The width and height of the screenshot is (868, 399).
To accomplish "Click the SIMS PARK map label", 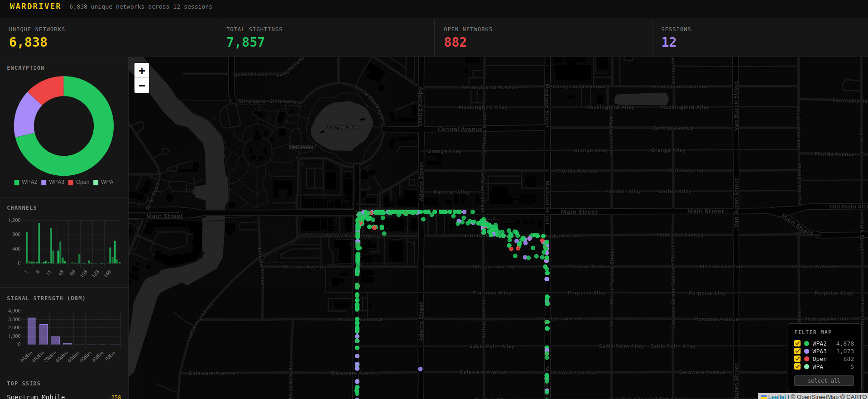I will 301,147.
